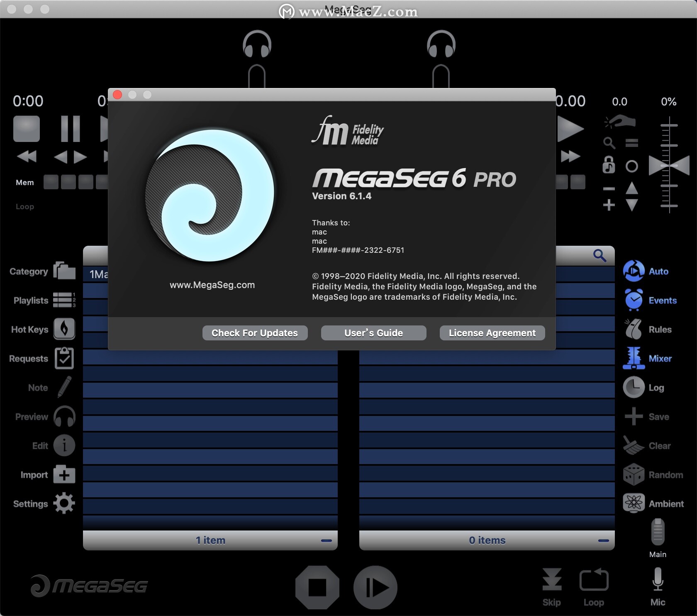Click the plus pitch button

click(609, 205)
